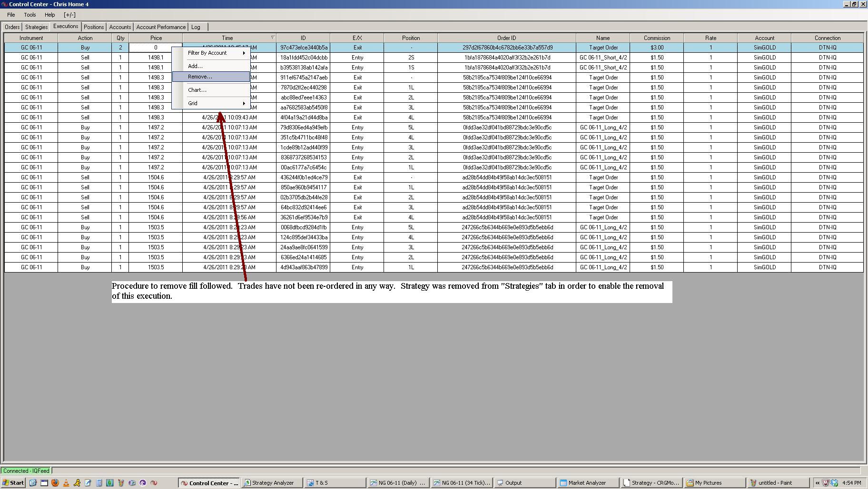Sort by the Instrument column header
868x489 pixels.
pos(31,38)
